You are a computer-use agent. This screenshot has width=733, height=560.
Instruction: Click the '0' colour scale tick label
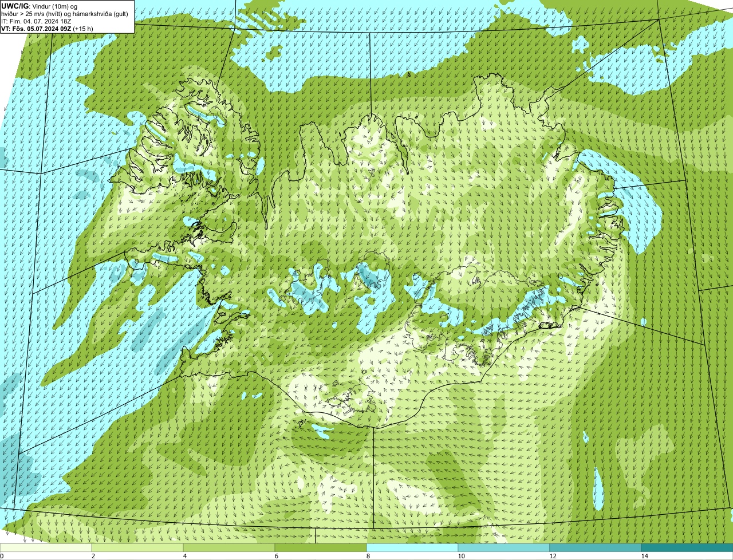(2, 556)
